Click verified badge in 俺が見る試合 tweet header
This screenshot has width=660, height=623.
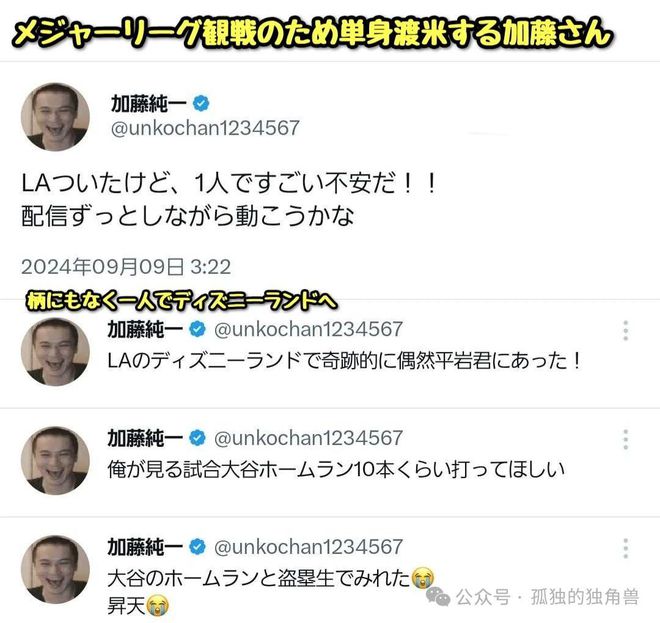pos(197,438)
